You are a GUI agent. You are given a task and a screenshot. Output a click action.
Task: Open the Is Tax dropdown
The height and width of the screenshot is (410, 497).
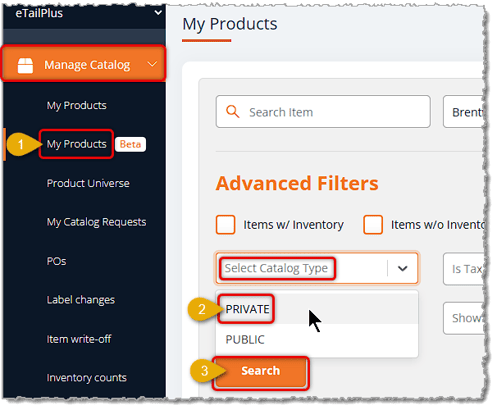[463, 269]
